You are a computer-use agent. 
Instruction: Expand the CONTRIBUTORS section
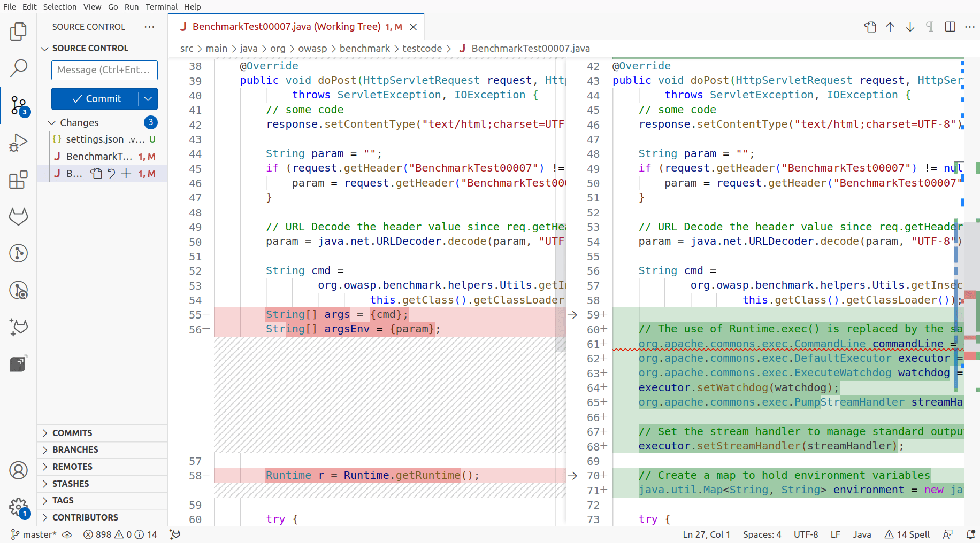102,517
